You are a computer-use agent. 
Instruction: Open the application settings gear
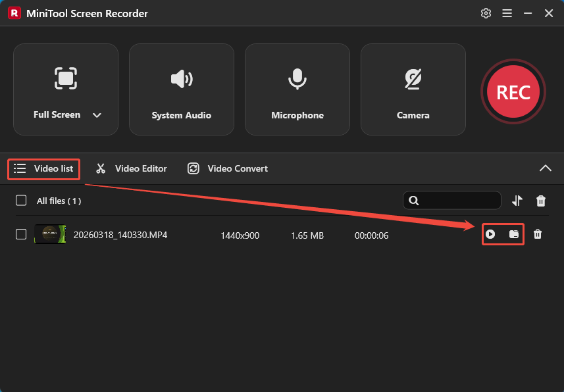click(486, 12)
